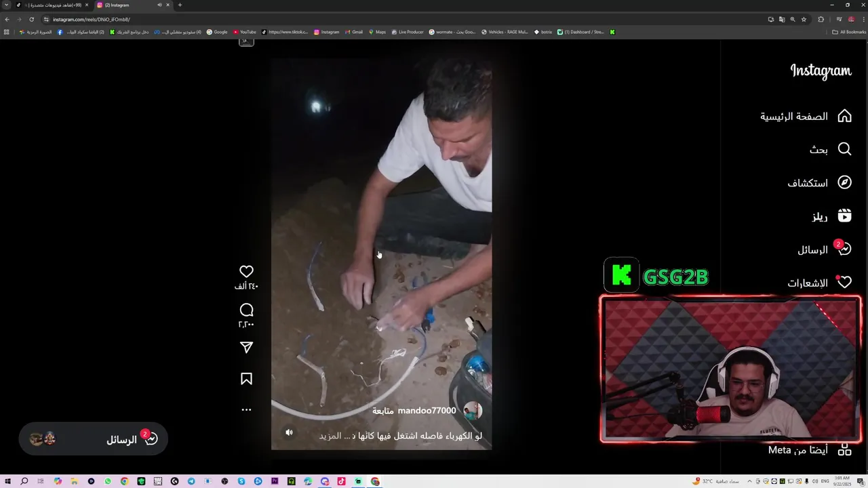Click the taskbar clock and date
This screenshot has height=488, width=868.
click(842, 481)
